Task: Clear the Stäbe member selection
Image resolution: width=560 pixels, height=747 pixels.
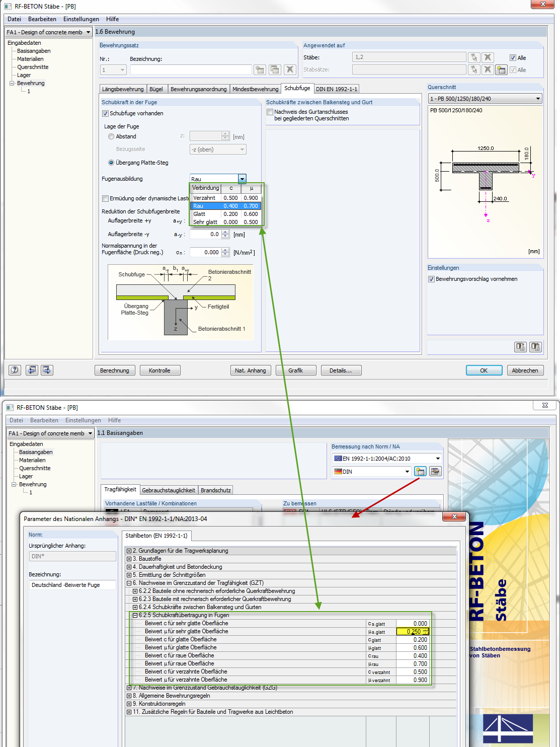Action: [488, 57]
